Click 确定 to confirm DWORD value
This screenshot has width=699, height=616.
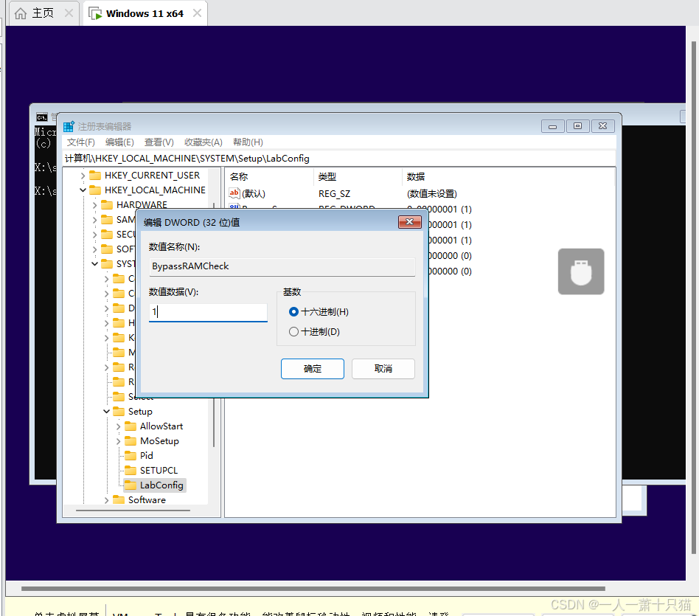tap(313, 369)
